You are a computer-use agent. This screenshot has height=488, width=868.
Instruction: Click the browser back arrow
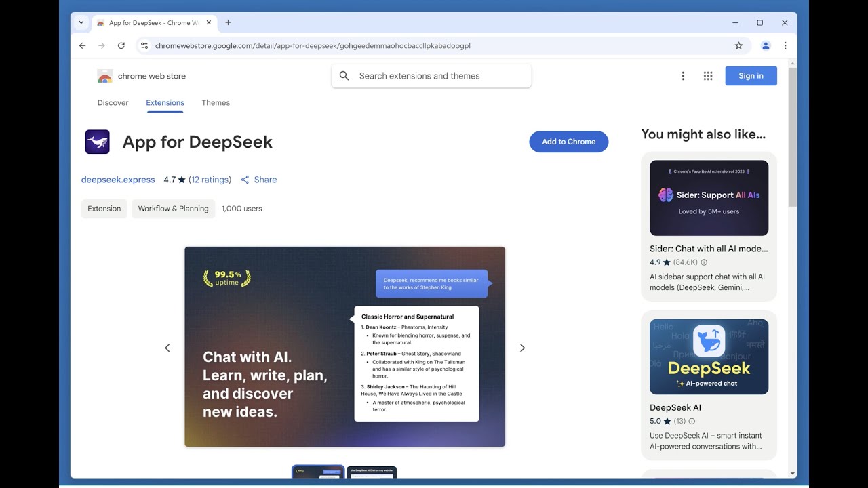(83, 45)
